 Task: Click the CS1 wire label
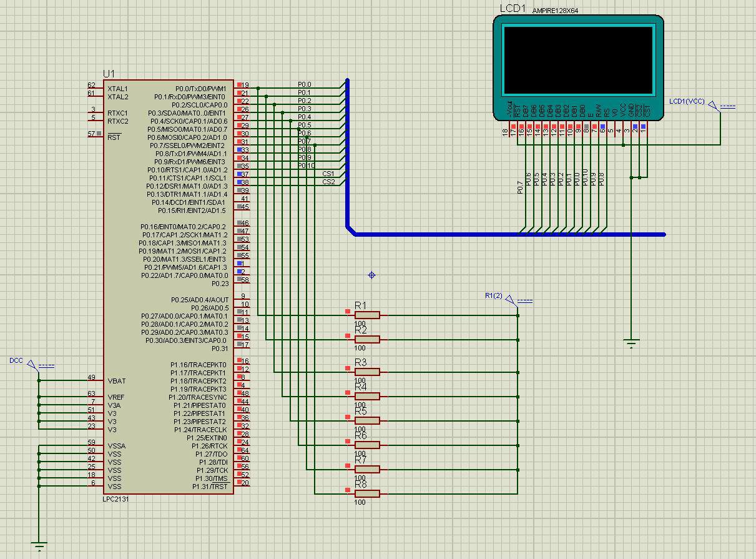pos(328,174)
